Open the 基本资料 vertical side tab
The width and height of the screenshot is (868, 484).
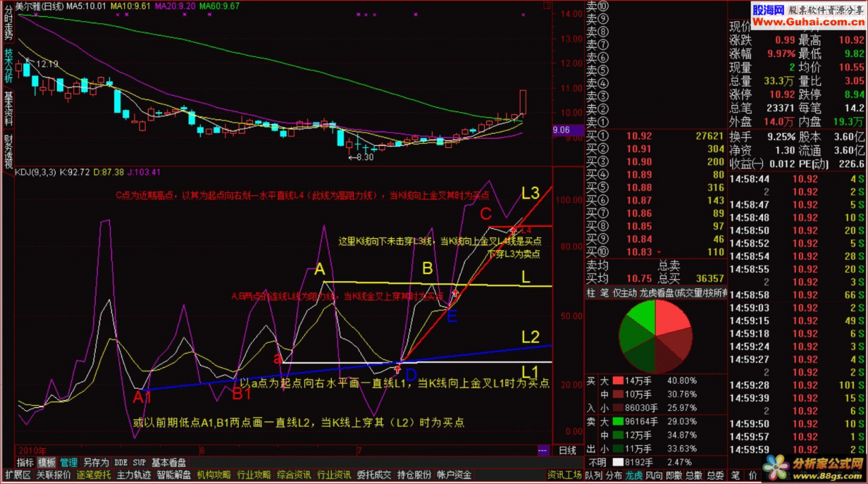8,109
